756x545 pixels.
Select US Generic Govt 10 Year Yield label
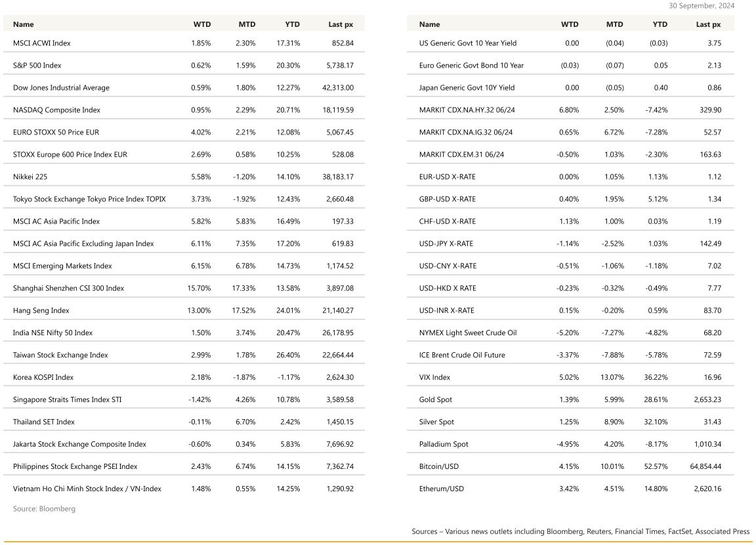tap(467, 43)
